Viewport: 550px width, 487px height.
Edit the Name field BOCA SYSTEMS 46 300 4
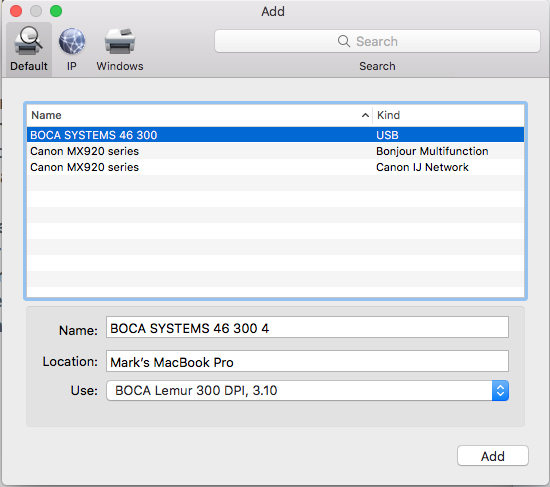[x=307, y=328]
